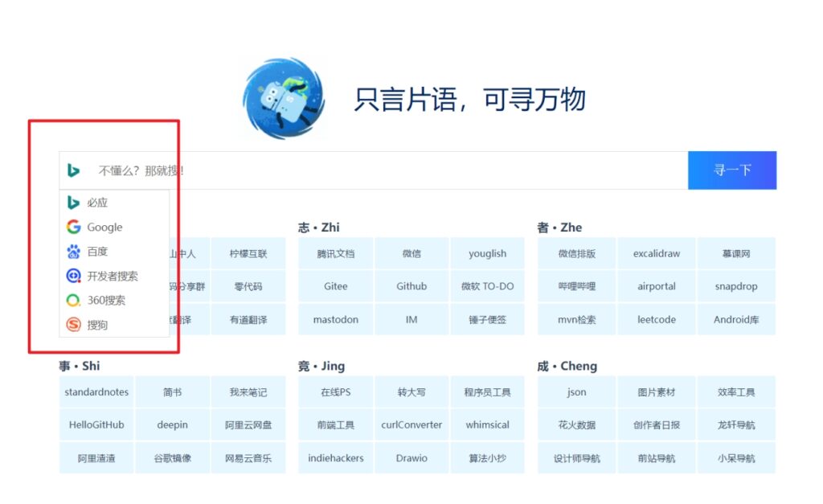Pick the 搜狗 icon in the engine list
Image resolution: width=823 pixels, height=504 pixels.
point(73,325)
